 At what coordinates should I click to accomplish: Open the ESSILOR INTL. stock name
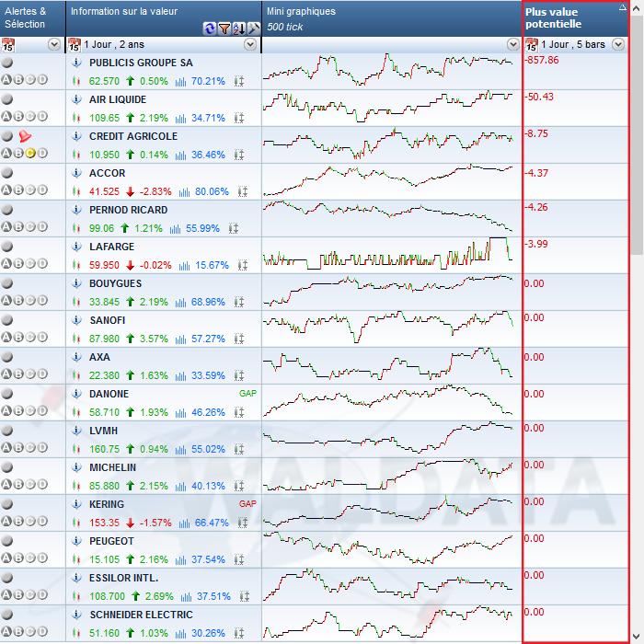[x=123, y=578]
